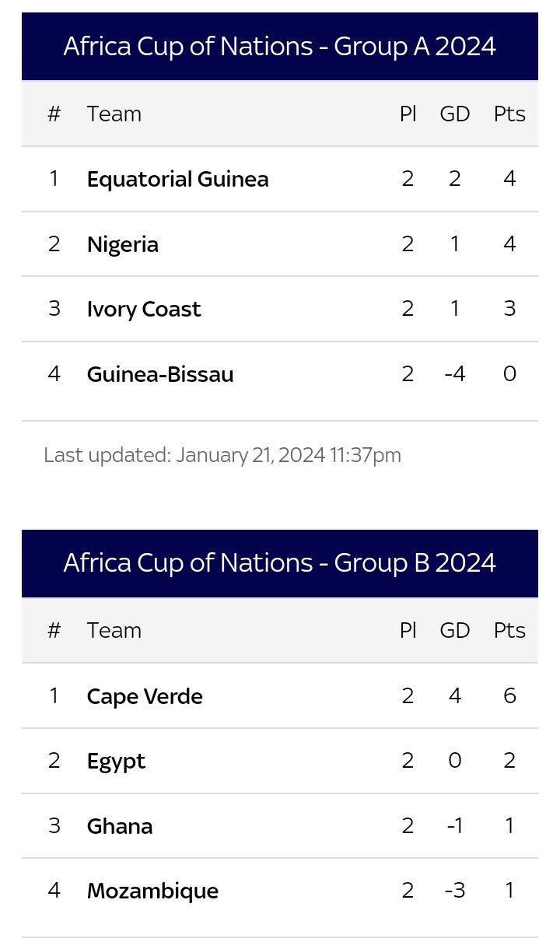Open the Equatorial Guinea team link
The width and height of the screenshot is (560, 942).
pos(177,179)
